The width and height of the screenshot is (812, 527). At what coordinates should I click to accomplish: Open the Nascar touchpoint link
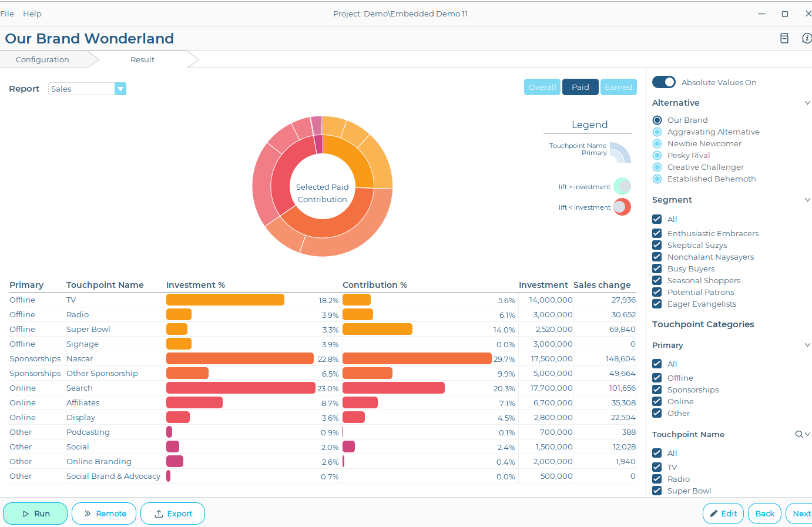[79, 358]
